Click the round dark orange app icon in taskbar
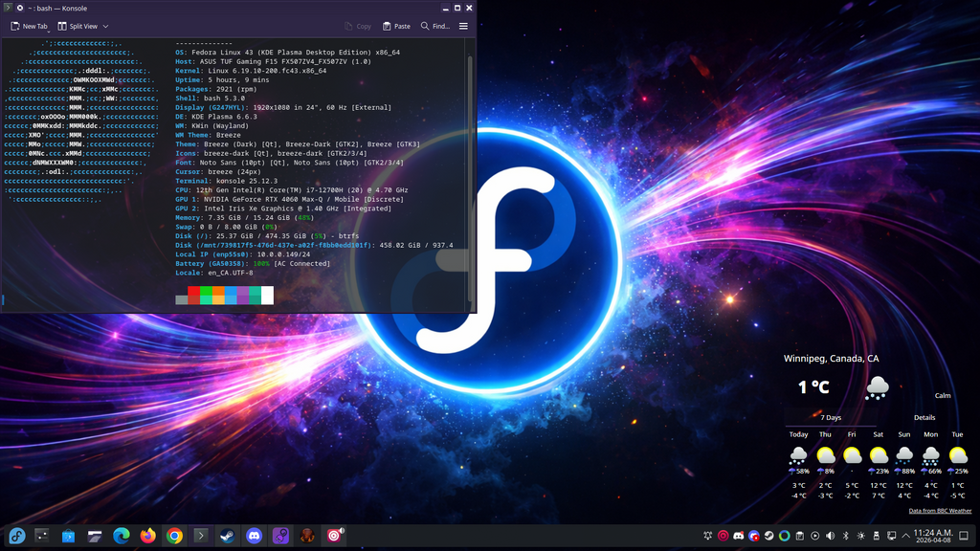 [x=307, y=536]
